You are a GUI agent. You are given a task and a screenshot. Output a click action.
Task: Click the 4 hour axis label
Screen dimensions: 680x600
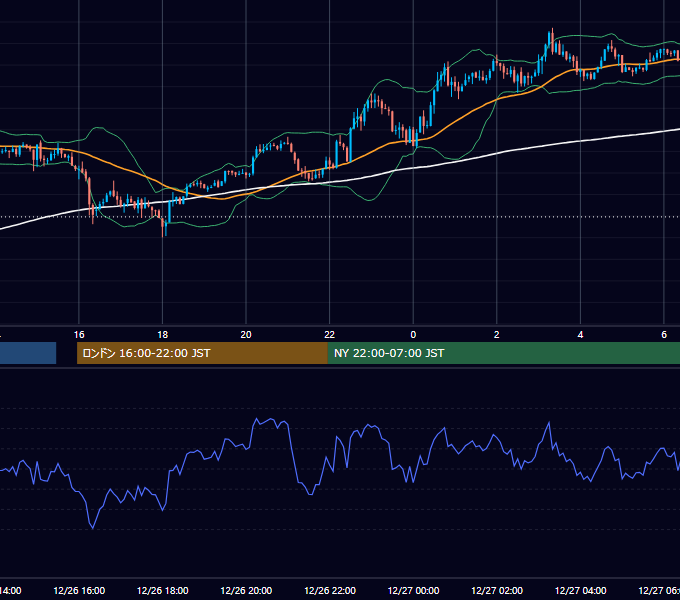[x=580, y=335]
